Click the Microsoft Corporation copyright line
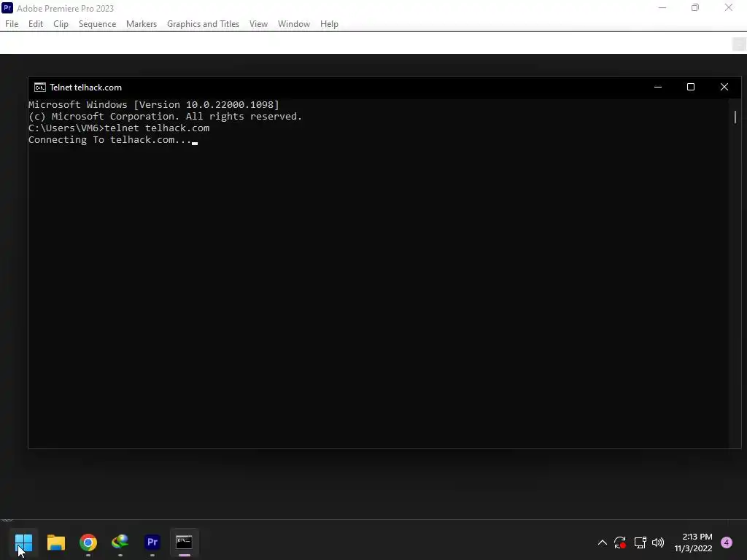 point(165,117)
